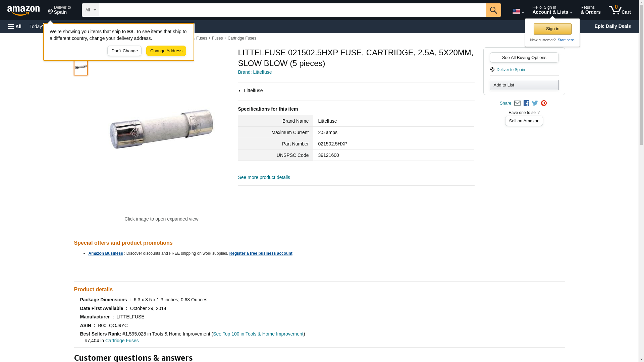
Task: Select the fuse product thumbnail
Action: pos(81,67)
